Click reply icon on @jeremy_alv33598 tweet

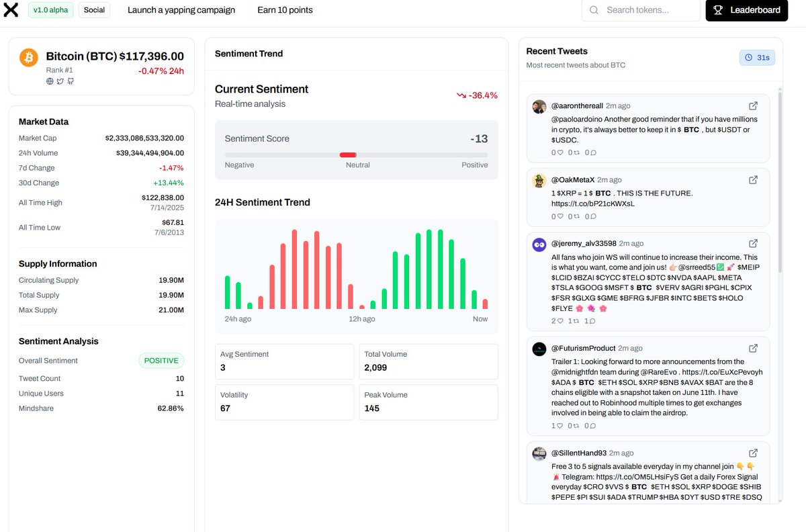point(593,321)
